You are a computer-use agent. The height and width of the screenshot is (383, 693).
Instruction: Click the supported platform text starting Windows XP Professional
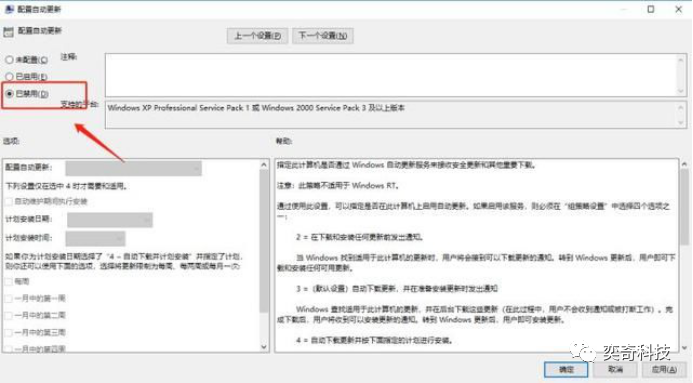coord(256,108)
